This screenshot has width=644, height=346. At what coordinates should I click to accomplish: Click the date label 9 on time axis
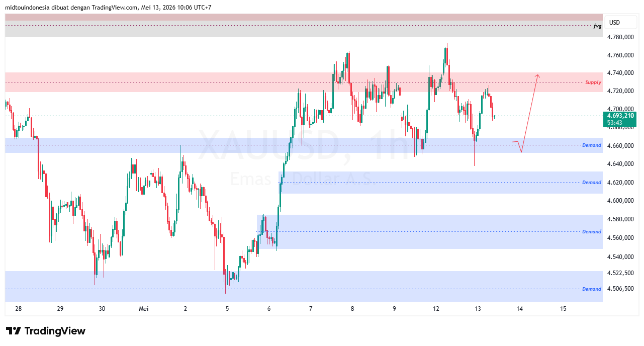[394, 309]
